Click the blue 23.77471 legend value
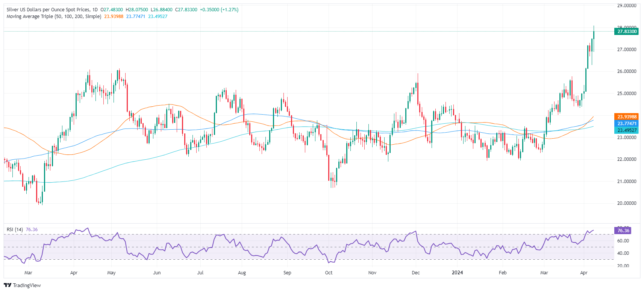This screenshot has height=292, width=644. tap(135, 17)
